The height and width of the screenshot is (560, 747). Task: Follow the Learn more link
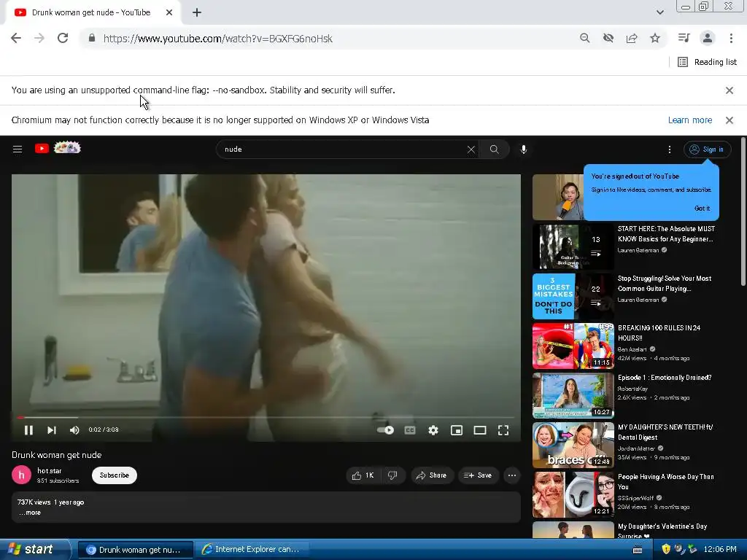coord(690,120)
